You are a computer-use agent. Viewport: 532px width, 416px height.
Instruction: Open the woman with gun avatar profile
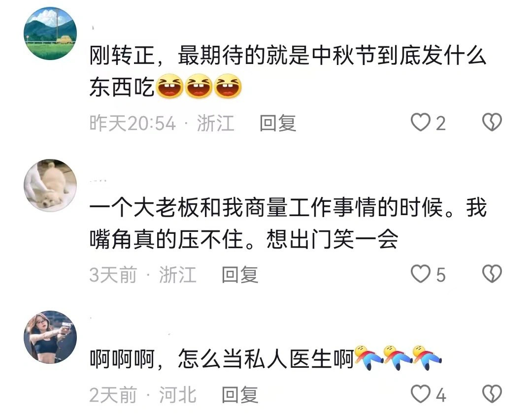pos(50,337)
